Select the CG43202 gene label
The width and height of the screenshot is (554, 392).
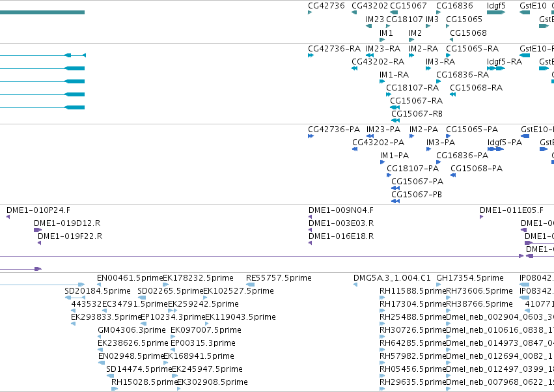[x=370, y=6]
